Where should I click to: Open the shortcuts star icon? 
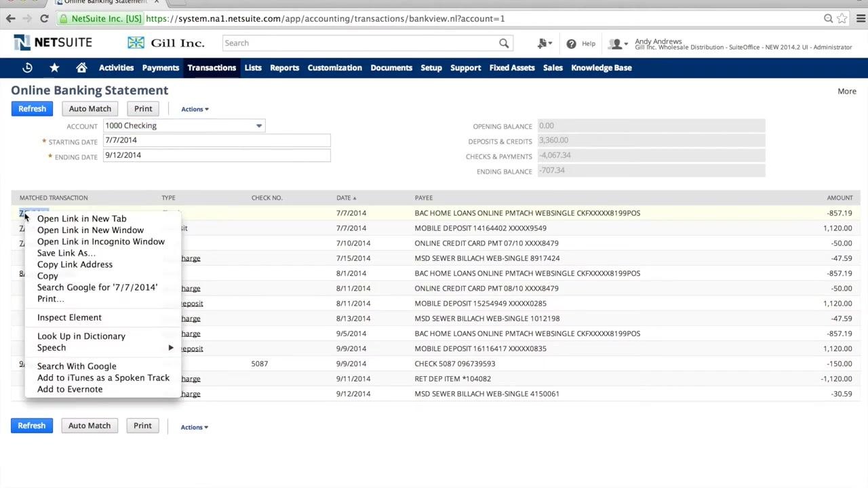(x=54, y=68)
